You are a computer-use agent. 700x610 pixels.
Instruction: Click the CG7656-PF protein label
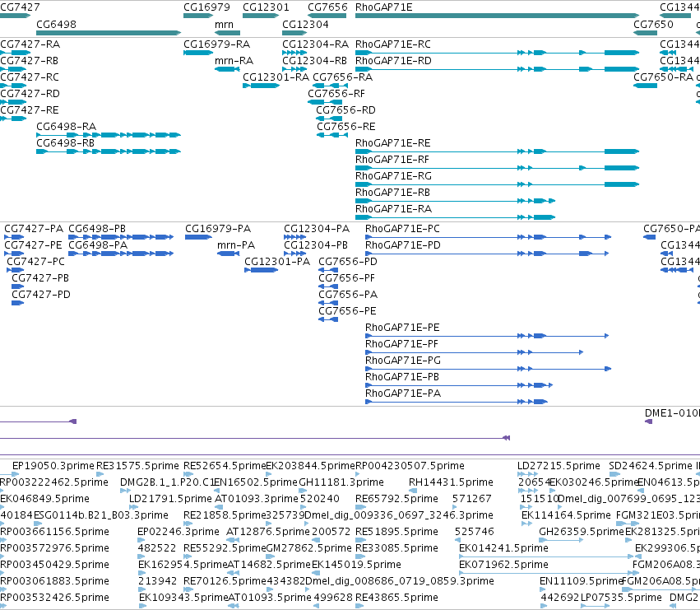[x=347, y=278]
